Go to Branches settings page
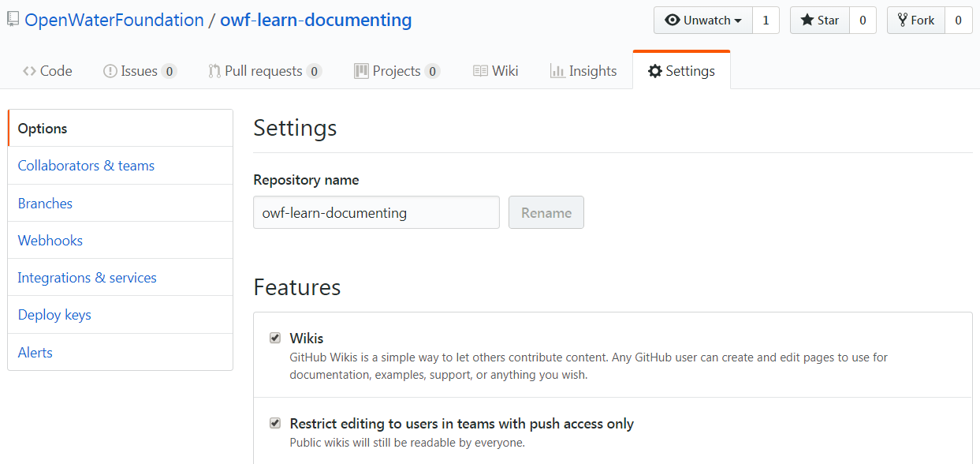 [x=45, y=204]
